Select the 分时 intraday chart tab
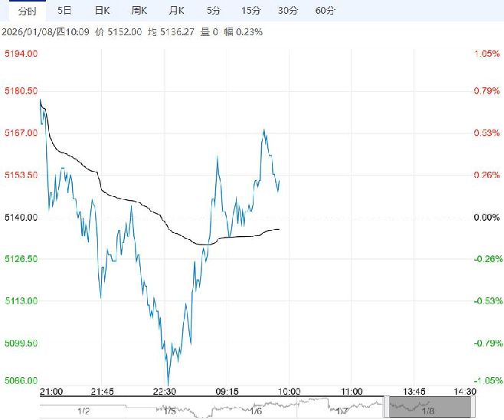Viewport: 504px width, 420px height. [26, 10]
